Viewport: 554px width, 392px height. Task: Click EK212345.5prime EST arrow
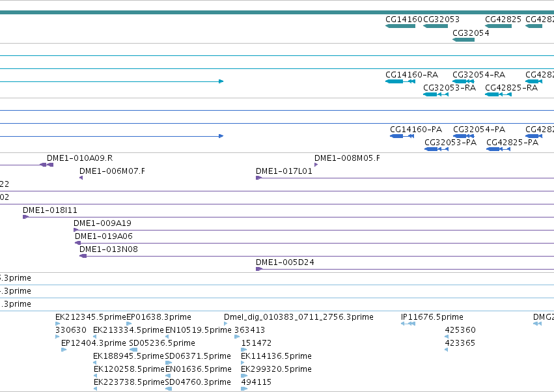pyautogui.click(x=57, y=324)
